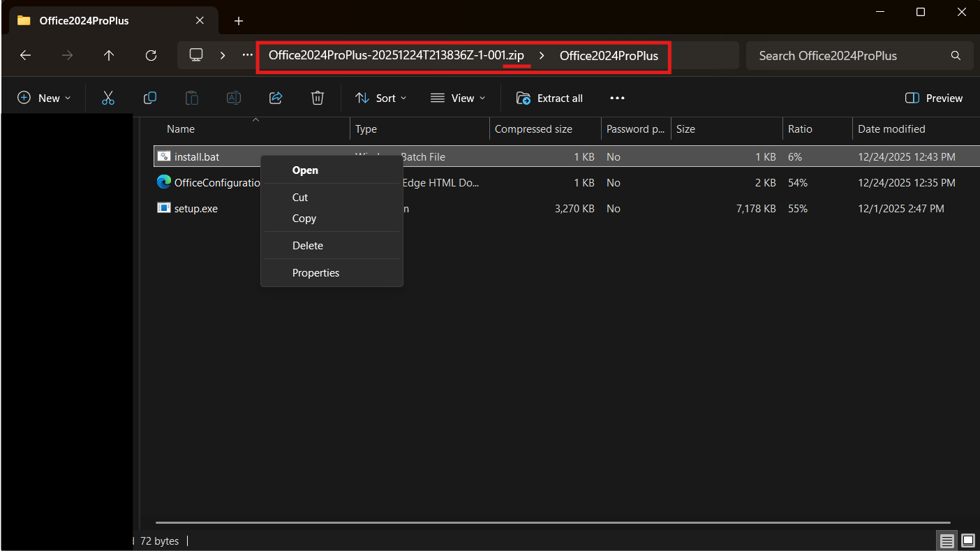Image resolution: width=980 pixels, height=551 pixels.
Task: Click the horizontal scrollbar in file list
Action: pyautogui.click(x=551, y=522)
